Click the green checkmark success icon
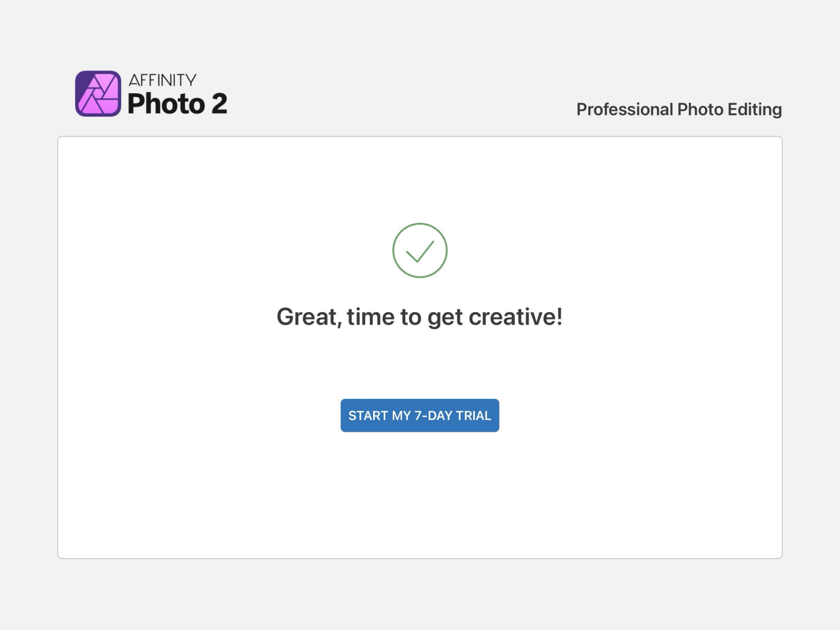Screen dimensions: 840x630 [420, 251]
